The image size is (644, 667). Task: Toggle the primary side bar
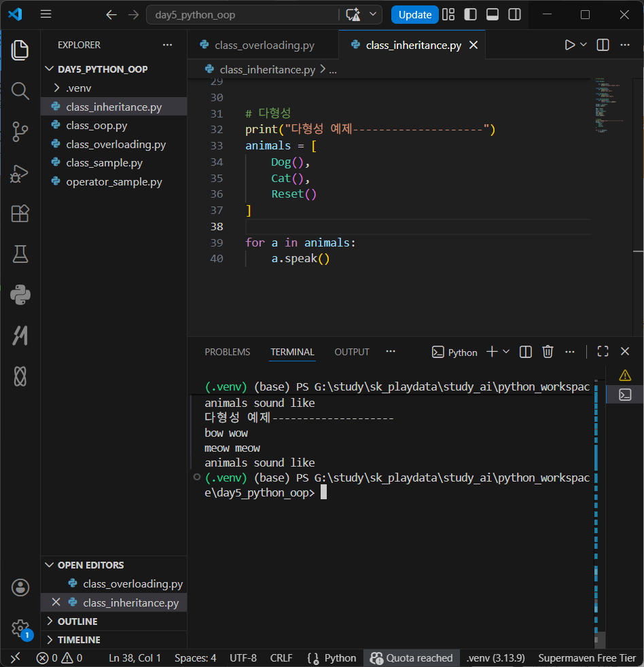(x=471, y=15)
